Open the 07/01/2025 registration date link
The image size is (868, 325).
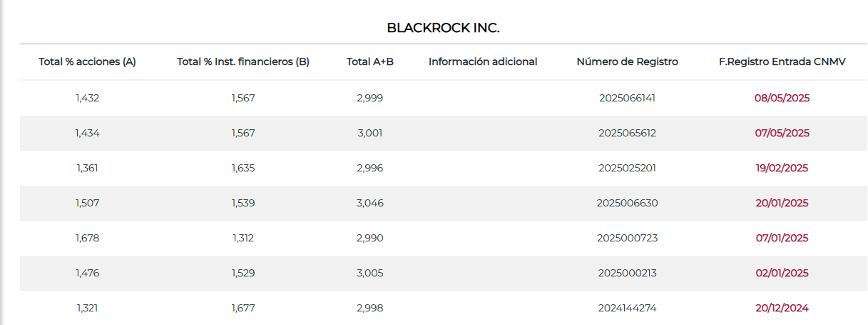coord(782,238)
